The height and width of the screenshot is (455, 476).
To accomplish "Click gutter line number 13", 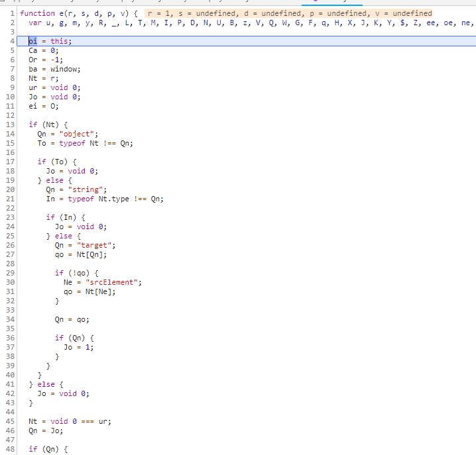I will pyautogui.click(x=11, y=125).
